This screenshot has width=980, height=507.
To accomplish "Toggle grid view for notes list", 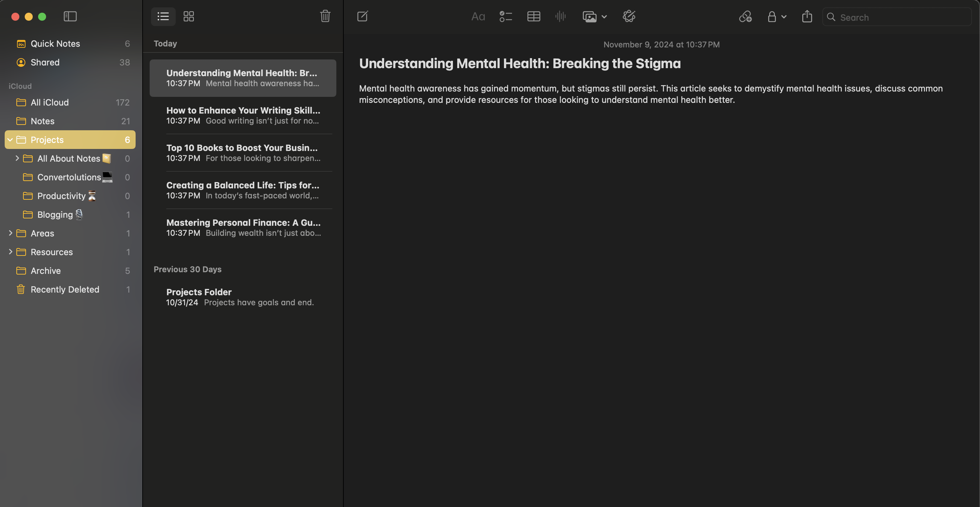I will coord(189,16).
